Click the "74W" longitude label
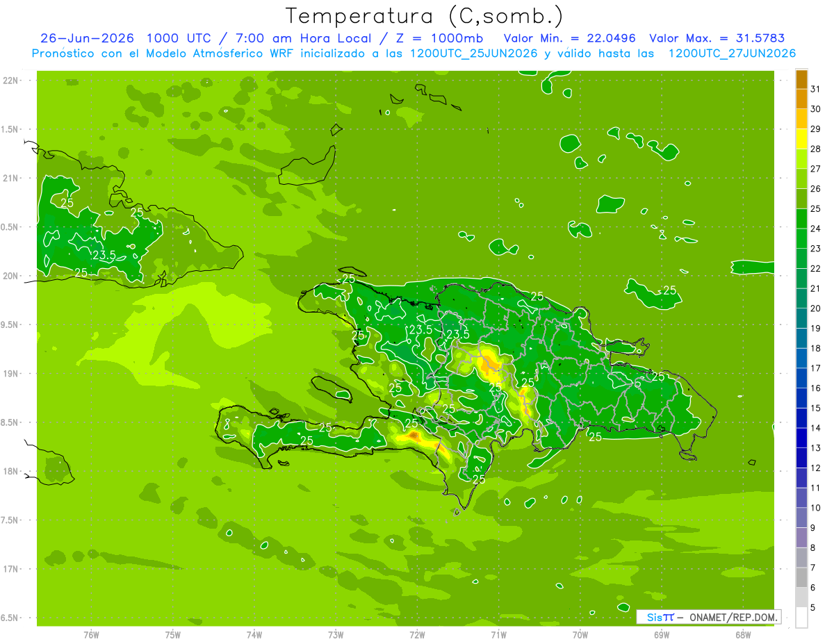The image size is (834, 644). [254, 635]
